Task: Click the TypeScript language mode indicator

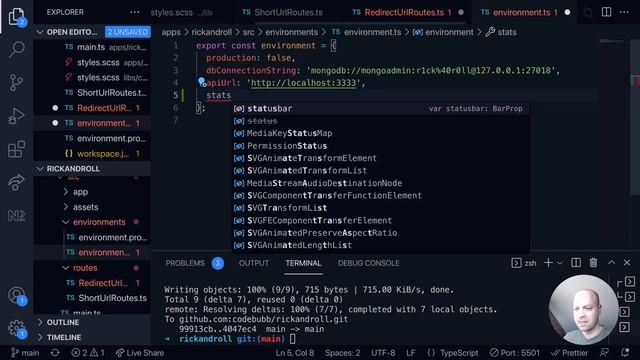Action: [x=459, y=353]
